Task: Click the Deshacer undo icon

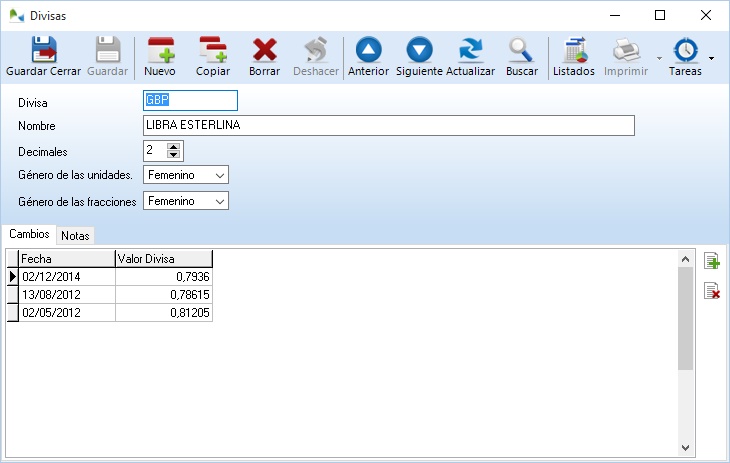Action: click(316, 49)
